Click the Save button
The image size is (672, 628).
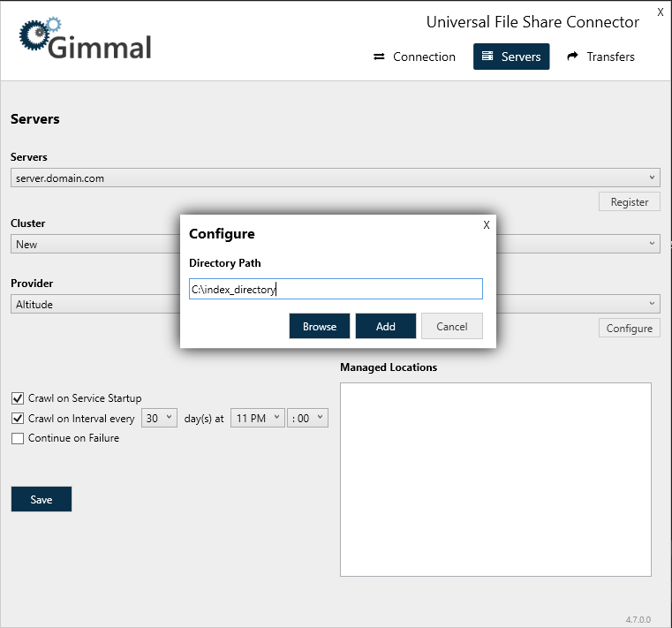click(42, 499)
